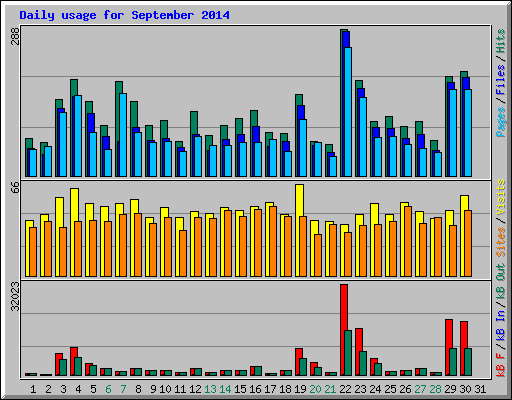Select day 12 on the x-axis
The image size is (512, 400).
(x=195, y=389)
